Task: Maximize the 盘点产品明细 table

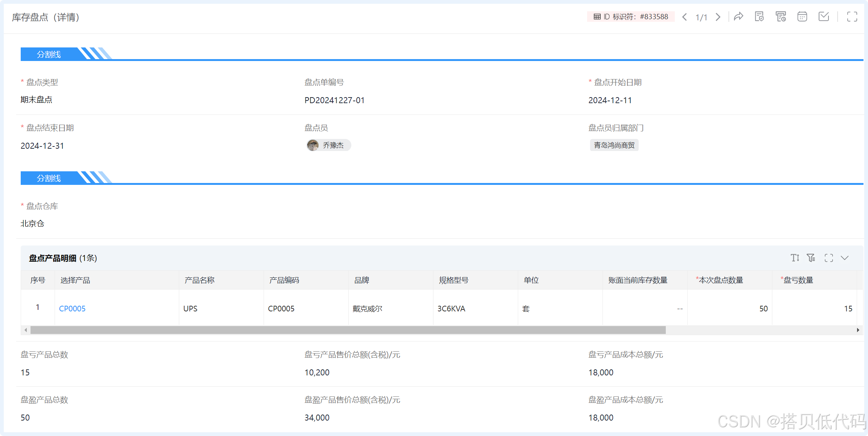Action: coord(828,258)
